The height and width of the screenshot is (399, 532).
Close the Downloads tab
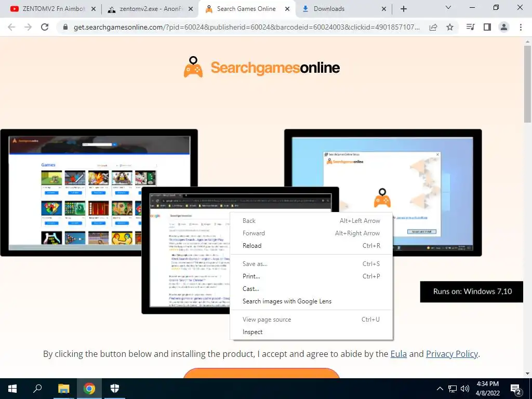(x=384, y=9)
